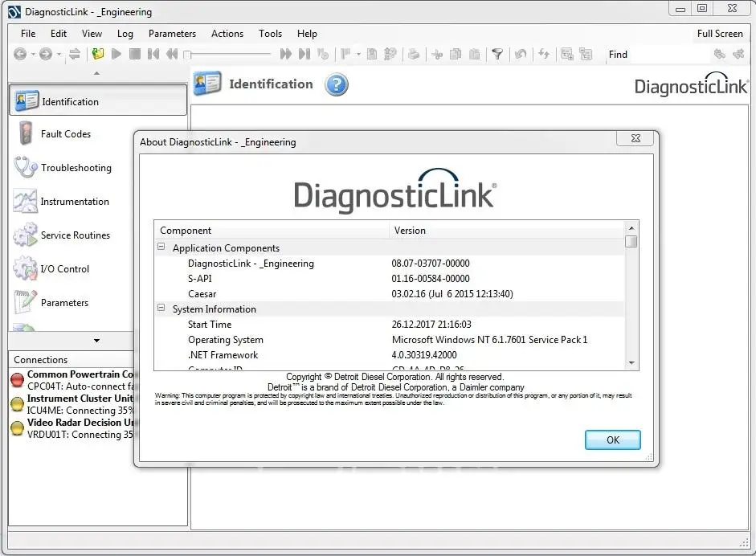
Task: Open the forward button history dropdown
Action: click(x=59, y=55)
